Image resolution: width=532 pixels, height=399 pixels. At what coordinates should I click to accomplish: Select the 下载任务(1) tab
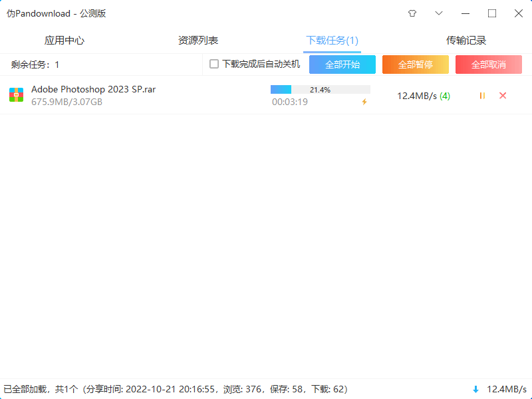(x=332, y=41)
